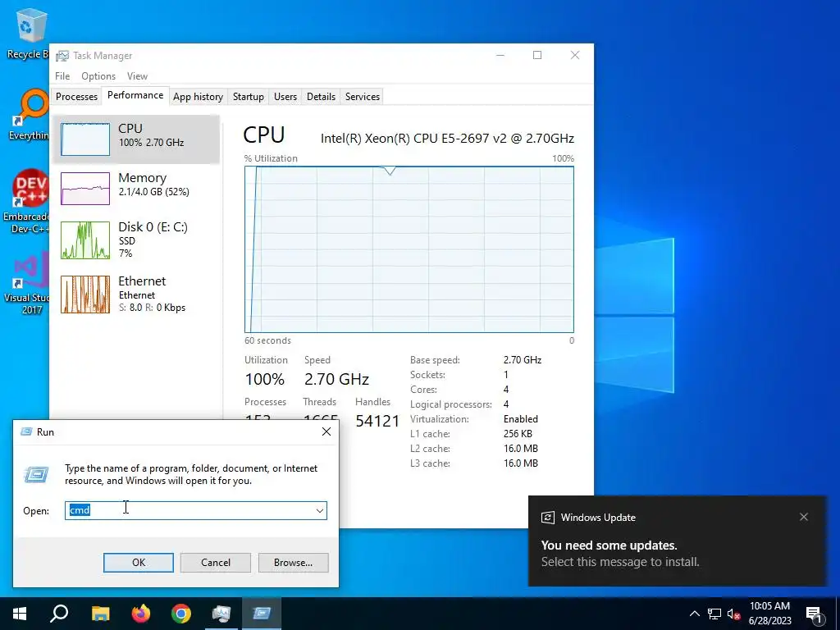Select the CPU performance graph thumbnail
840x630 pixels.
pyautogui.click(x=85, y=139)
